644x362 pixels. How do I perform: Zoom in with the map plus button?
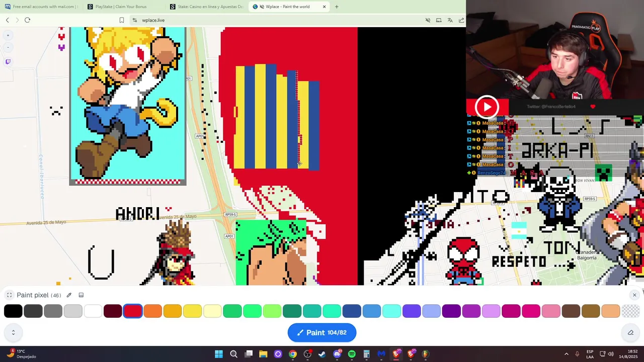[8, 35]
